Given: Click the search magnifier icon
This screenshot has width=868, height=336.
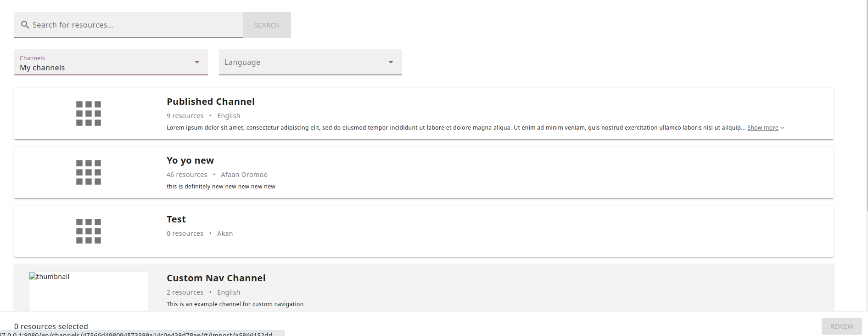Looking at the screenshot, I should (x=25, y=25).
